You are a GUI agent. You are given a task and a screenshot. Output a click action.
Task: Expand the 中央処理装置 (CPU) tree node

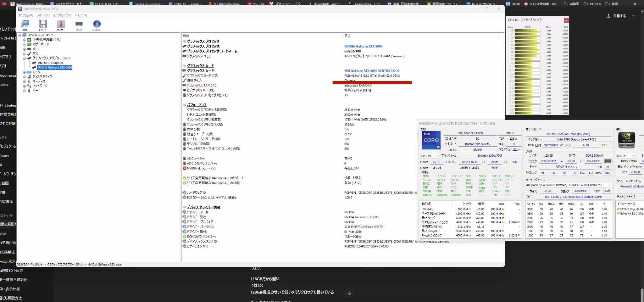click(x=25, y=40)
